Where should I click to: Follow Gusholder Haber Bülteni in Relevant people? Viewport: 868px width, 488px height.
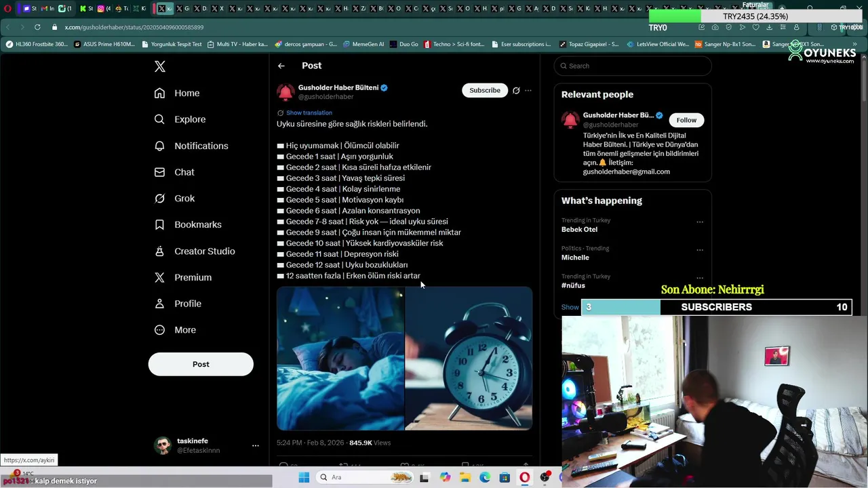coord(686,120)
